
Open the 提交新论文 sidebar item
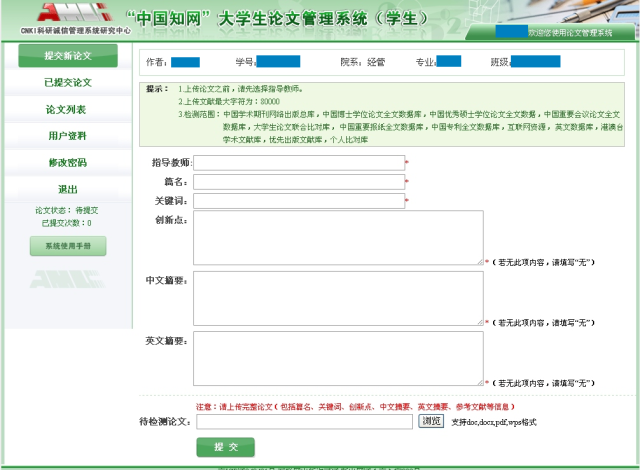point(68,56)
